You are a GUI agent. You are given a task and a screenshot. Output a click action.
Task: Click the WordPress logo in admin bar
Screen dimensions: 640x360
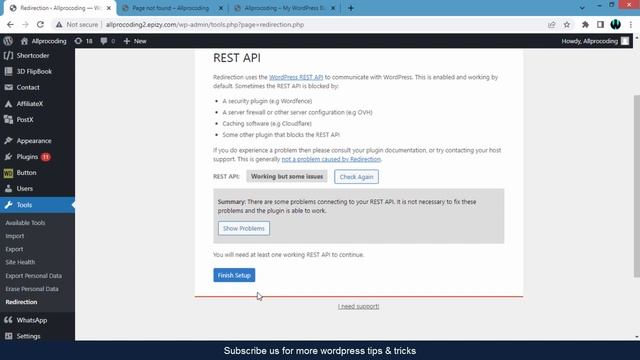pyautogui.click(x=8, y=41)
